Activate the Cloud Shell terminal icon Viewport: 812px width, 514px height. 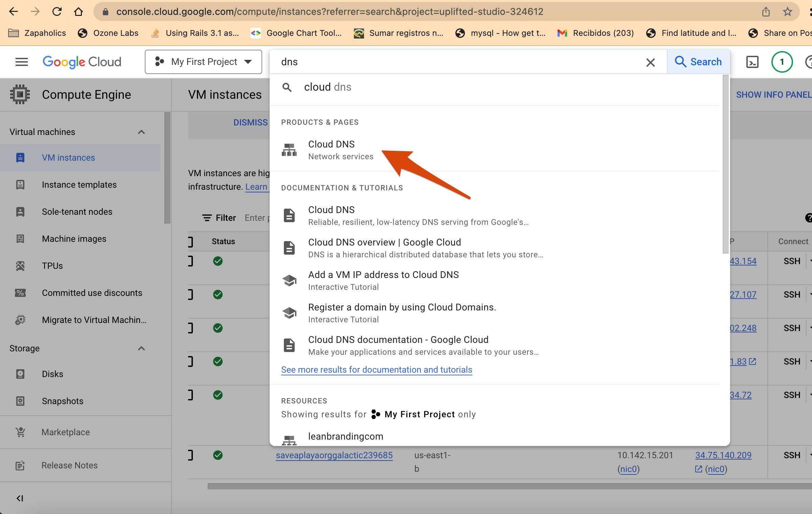pos(752,62)
